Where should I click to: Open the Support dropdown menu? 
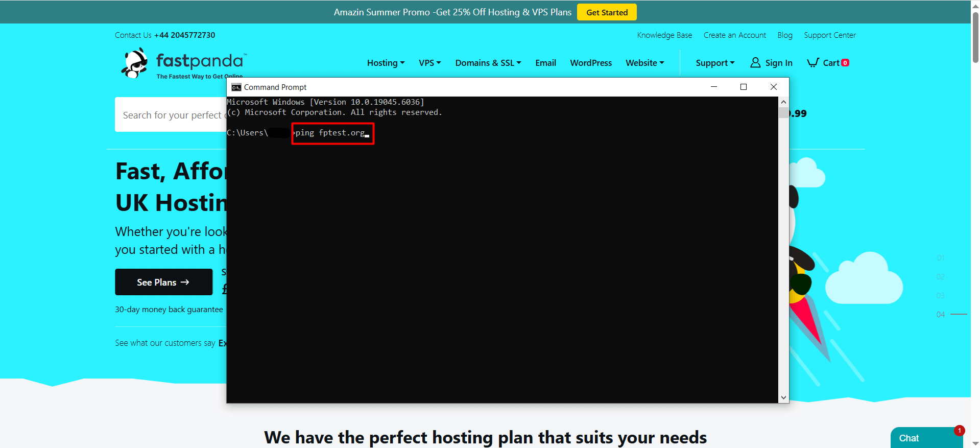tap(715, 63)
